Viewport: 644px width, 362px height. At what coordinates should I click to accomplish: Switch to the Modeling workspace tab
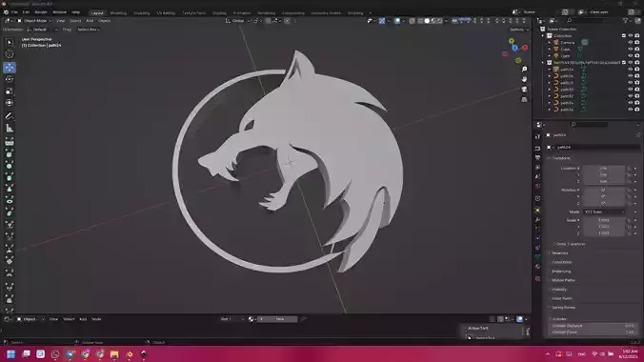point(118,12)
